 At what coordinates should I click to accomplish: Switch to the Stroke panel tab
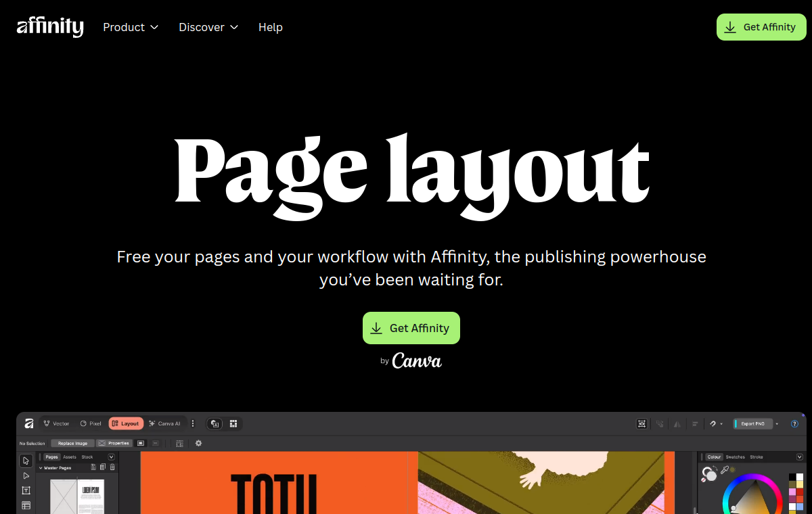pyautogui.click(x=757, y=457)
